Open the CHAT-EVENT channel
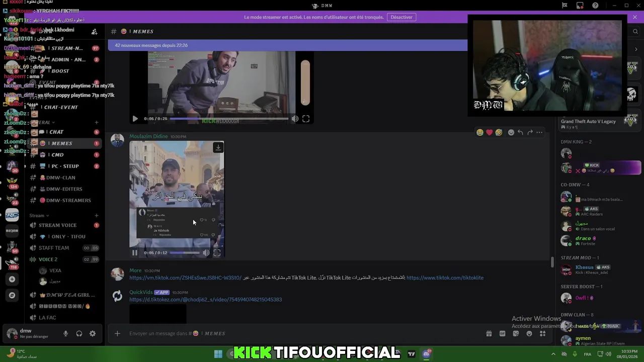This screenshot has width=644, height=362. click(x=64, y=107)
